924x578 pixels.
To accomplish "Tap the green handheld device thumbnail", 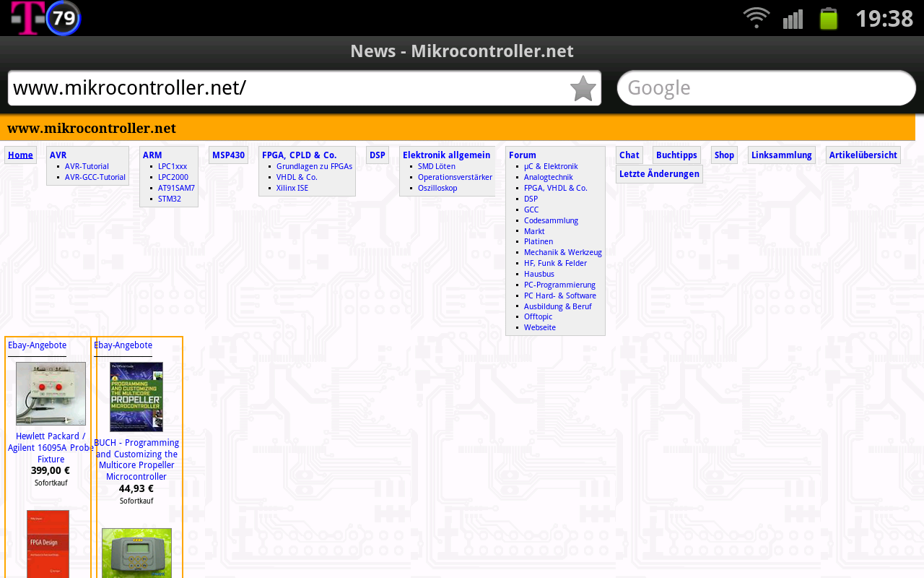I will click(x=136, y=553).
